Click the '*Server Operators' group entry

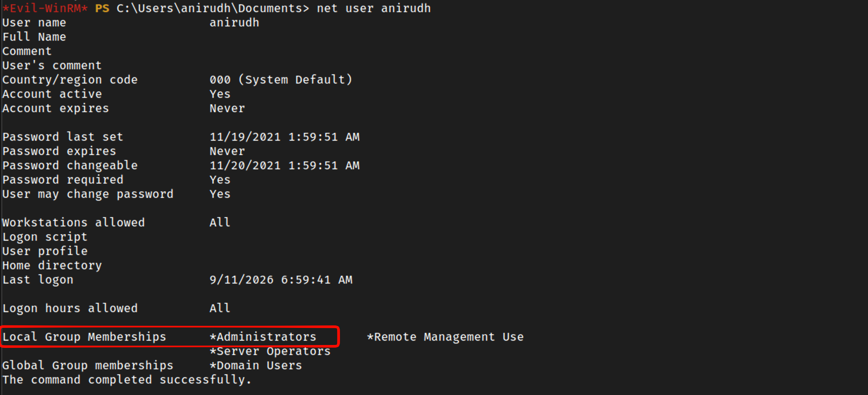270,351
